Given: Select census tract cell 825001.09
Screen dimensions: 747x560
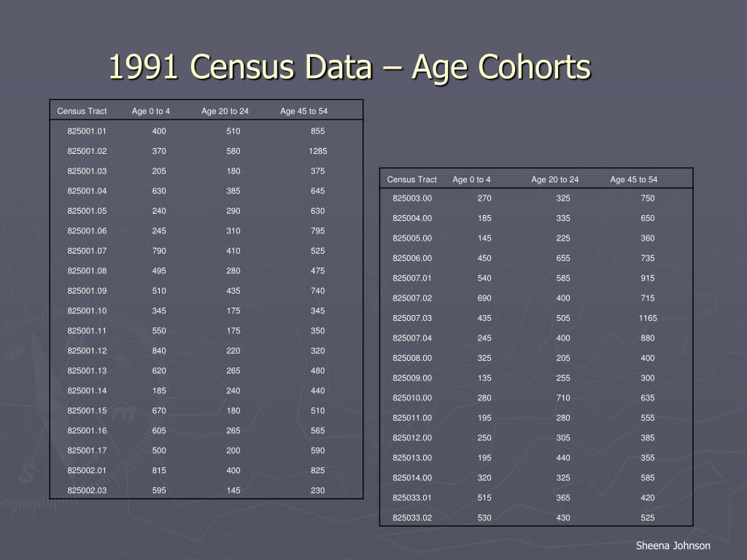Looking at the screenshot, I should click(x=87, y=291).
